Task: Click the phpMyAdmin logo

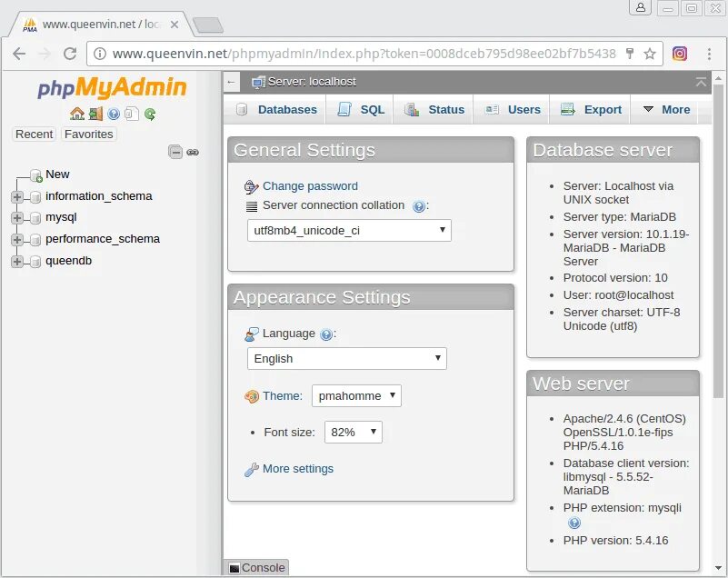Action: 112,88
